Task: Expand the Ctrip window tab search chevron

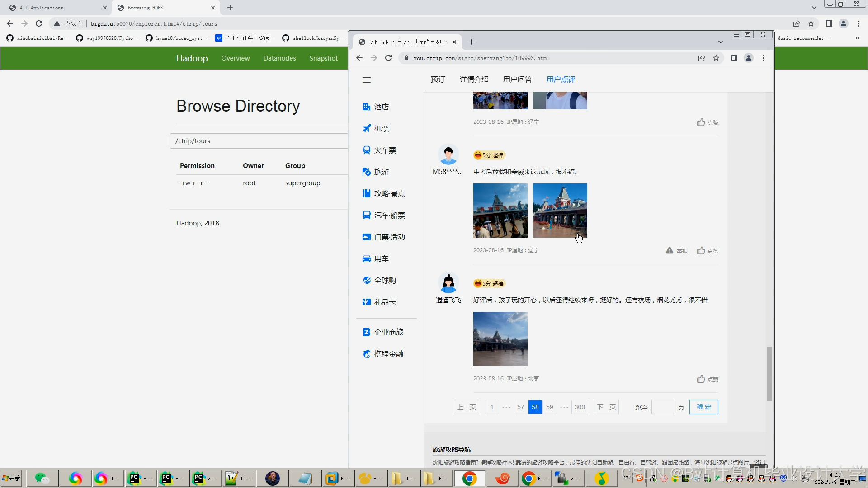Action: (x=721, y=42)
